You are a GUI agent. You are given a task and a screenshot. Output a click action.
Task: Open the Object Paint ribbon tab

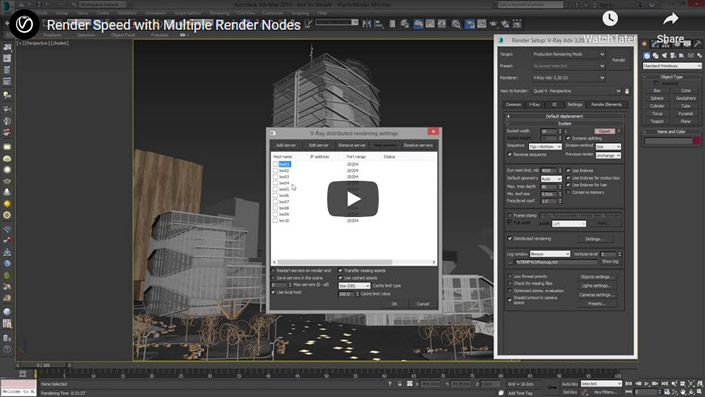coord(123,35)
